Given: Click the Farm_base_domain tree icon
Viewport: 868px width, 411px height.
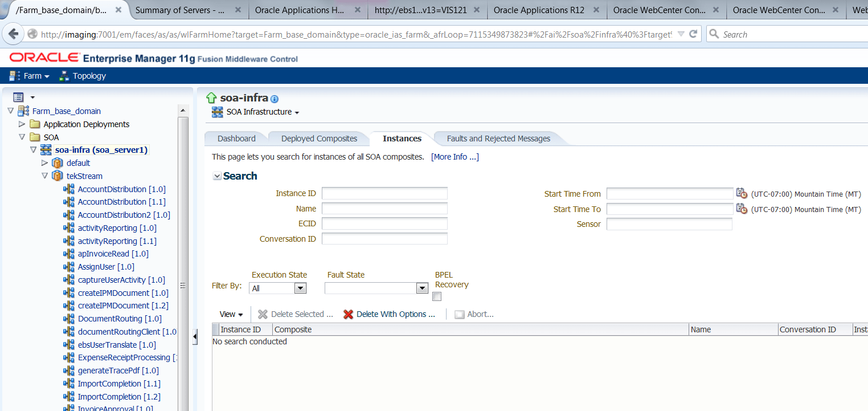Looking at the screenshot, I should [x=23, y=111].
